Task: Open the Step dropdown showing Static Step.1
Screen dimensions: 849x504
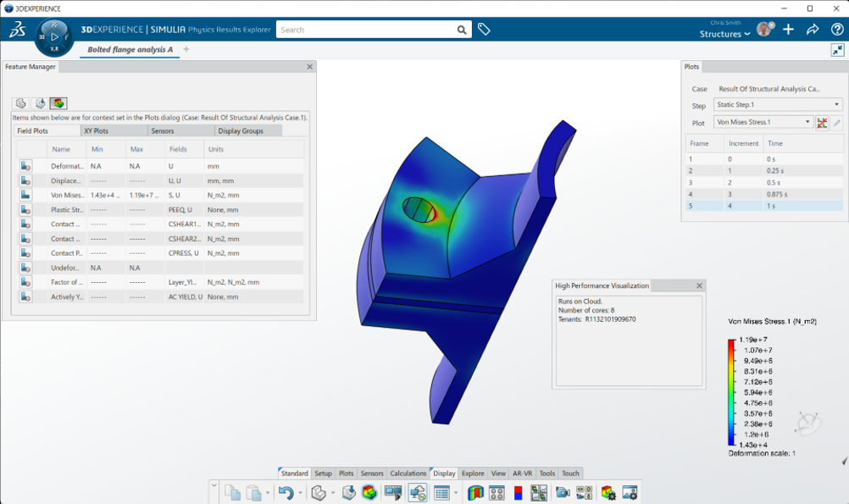Action: 778,104
